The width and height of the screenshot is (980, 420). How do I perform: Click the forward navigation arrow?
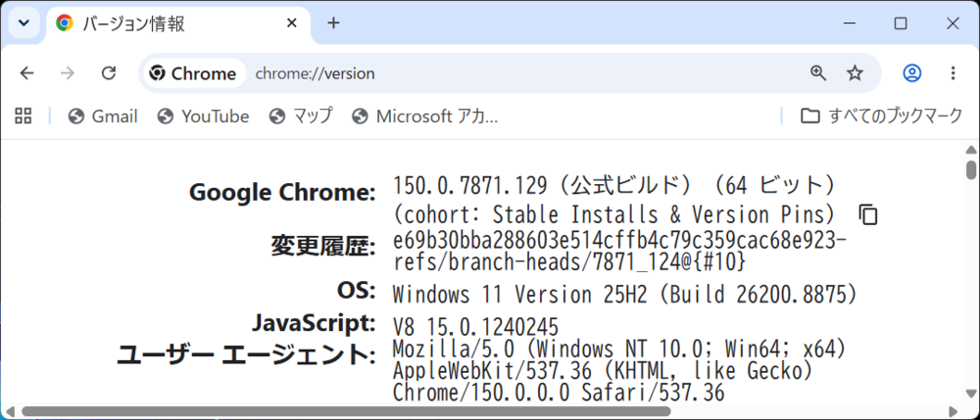coord(68,73)
